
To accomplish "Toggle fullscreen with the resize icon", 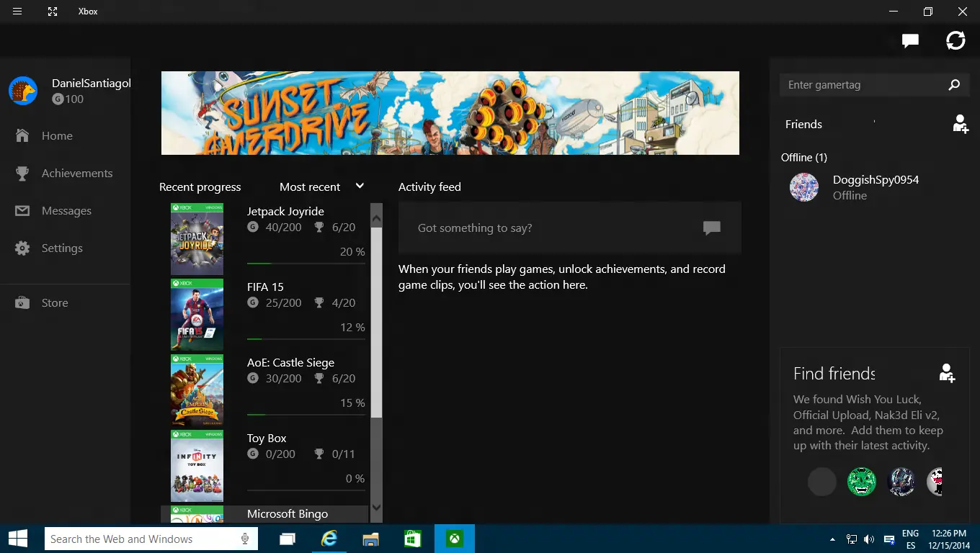I will (x=52, y=12).
